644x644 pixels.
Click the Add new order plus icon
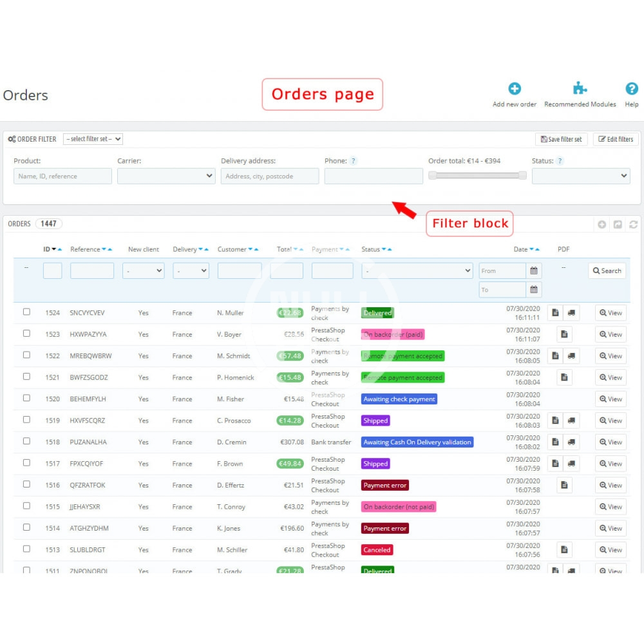[515, 89]
